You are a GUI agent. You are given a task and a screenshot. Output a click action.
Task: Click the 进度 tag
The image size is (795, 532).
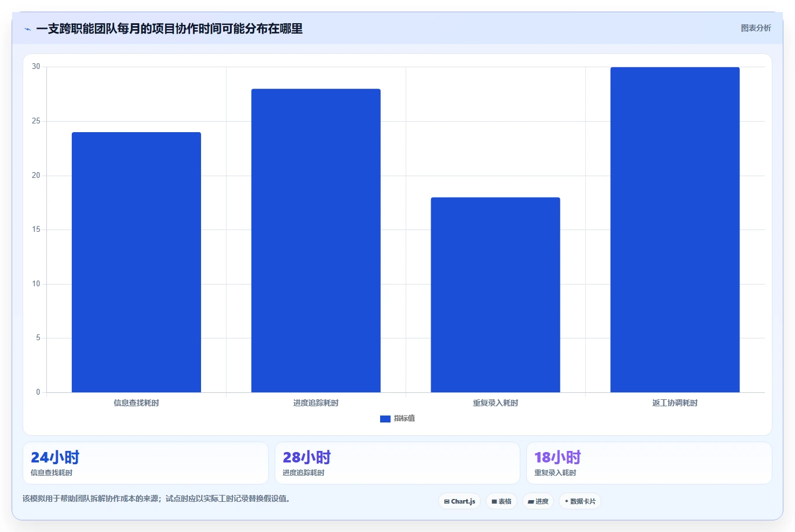pyautogui.click(x=538, y=501)
